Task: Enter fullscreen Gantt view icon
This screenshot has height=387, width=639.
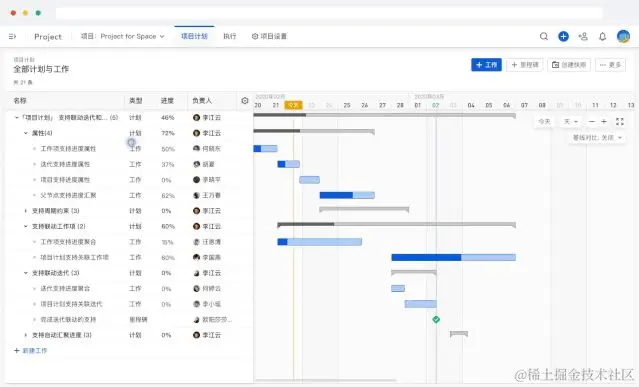Action: click(620, 121)
